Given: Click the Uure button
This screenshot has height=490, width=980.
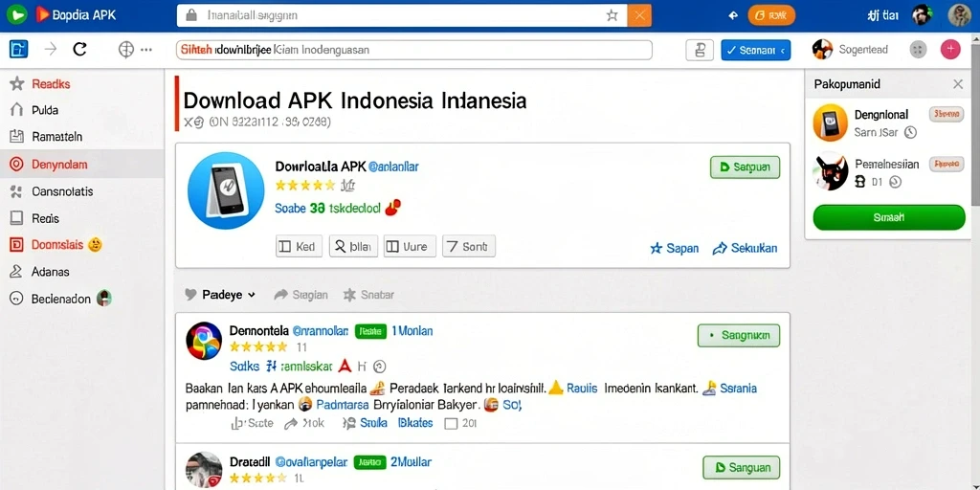Looking at the screenshot, I should point(410,246).
